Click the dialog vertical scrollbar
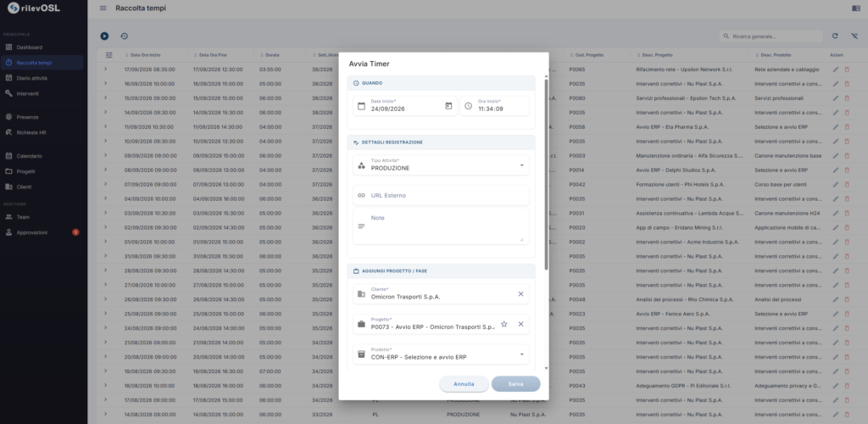The height and width of the screenshot is (424, 868). coord(547,174)
